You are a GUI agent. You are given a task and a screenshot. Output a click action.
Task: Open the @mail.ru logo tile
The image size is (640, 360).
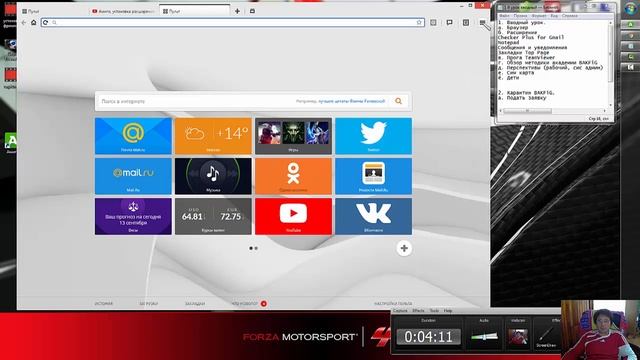(x=133, y=176)
